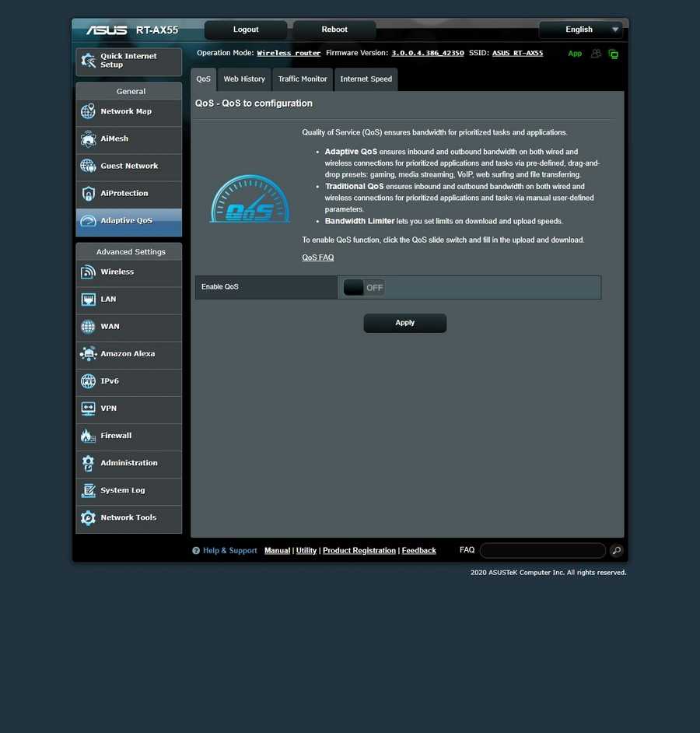Click the connected clients status icon

tap(596, 54)
